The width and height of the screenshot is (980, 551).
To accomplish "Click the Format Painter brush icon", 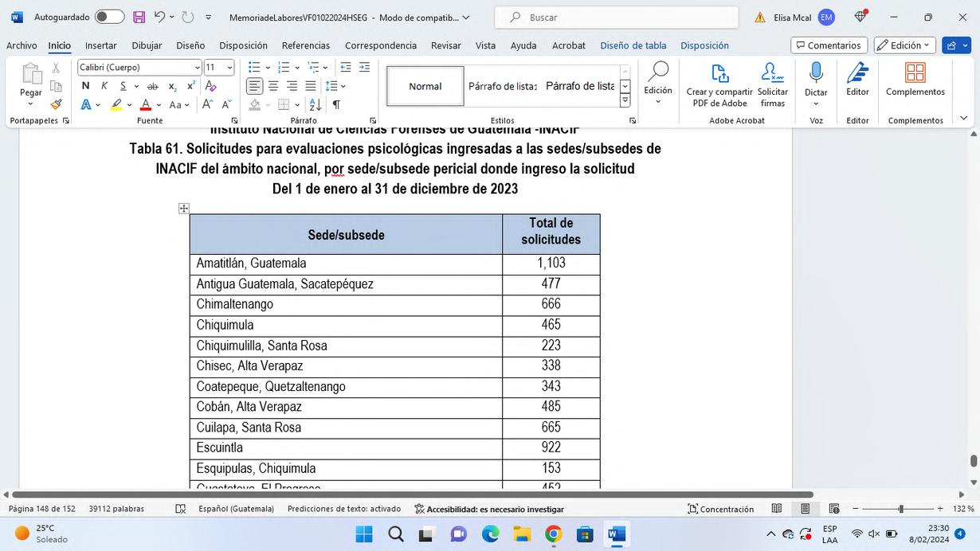I will click(56, 104).
